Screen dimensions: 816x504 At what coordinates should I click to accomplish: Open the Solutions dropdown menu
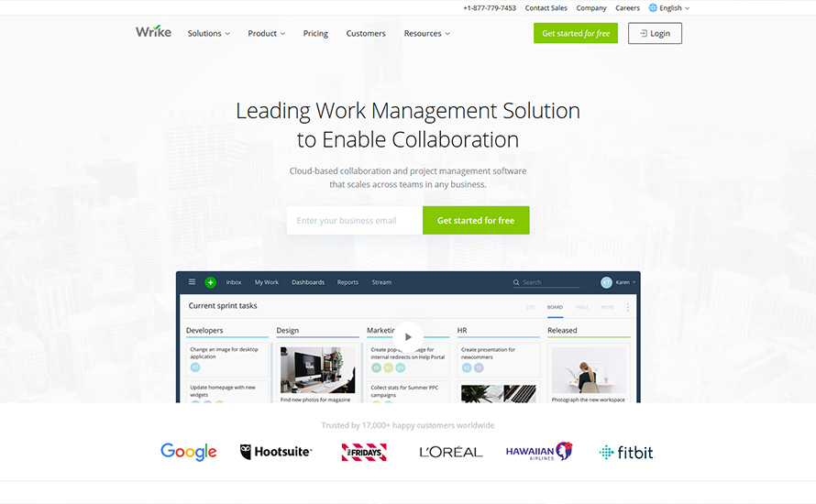coord(209,33)
